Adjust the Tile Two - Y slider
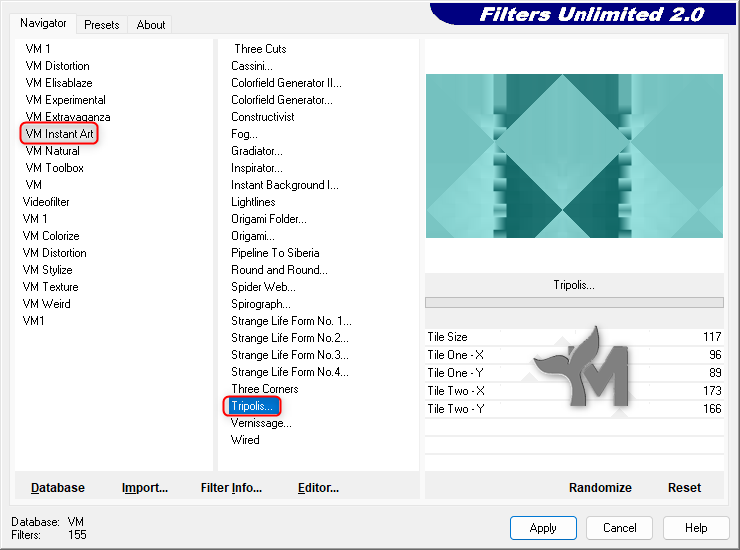Image resolution: width=740 pixels, height=550 pixels. (574, 409)
